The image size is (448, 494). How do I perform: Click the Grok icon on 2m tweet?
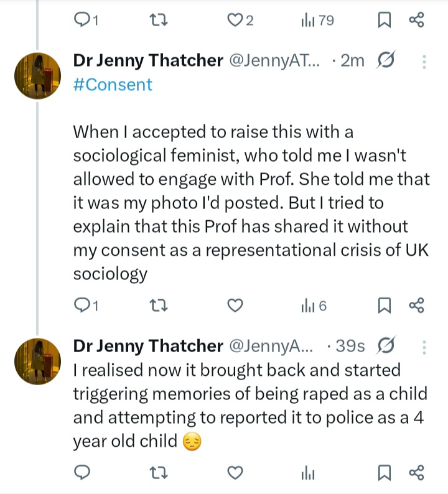pos(387,61)
